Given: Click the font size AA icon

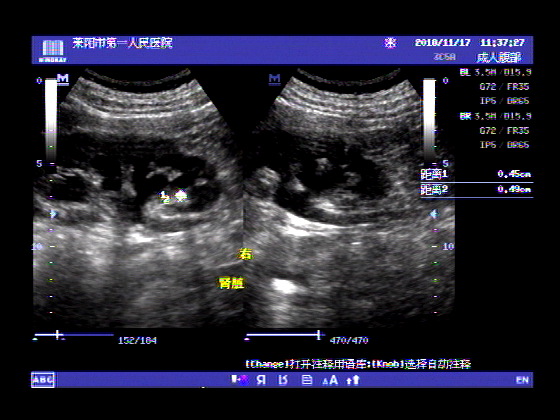Looking at the screenshot, I should (330, 380).
